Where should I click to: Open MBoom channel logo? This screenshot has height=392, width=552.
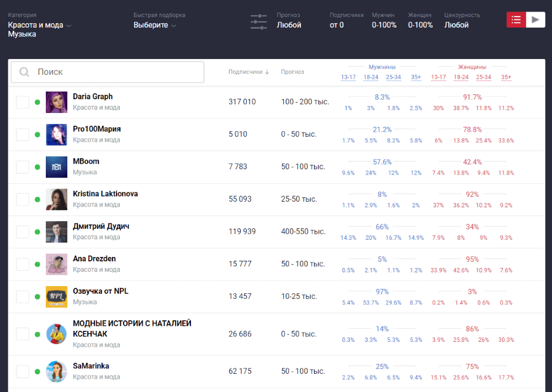tap(56, 167)
